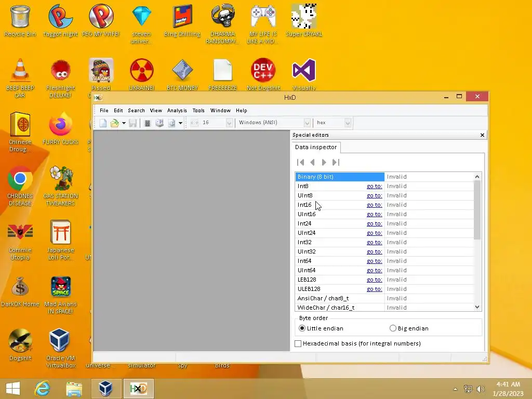Open the Analysis menu
Screen dimensions: 532x399
(177, 111)
